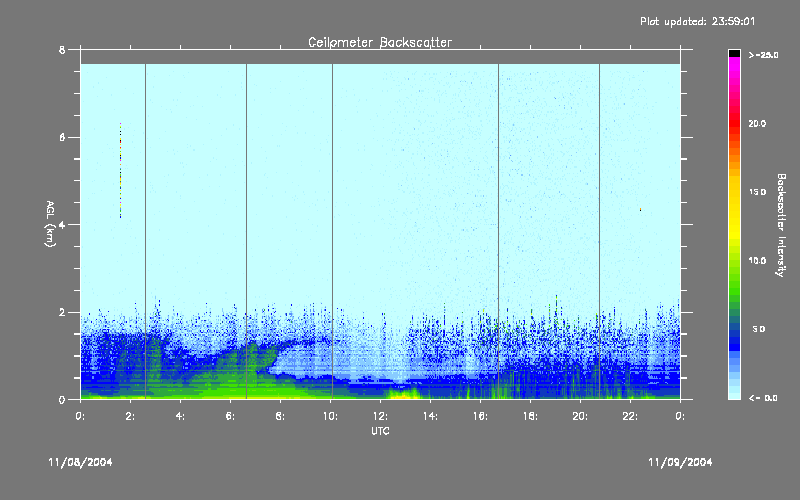The height and width of the screenshot is (500, 800).
Task: Click the "5.0" colorbar label
Action: [x=759, y=329]
